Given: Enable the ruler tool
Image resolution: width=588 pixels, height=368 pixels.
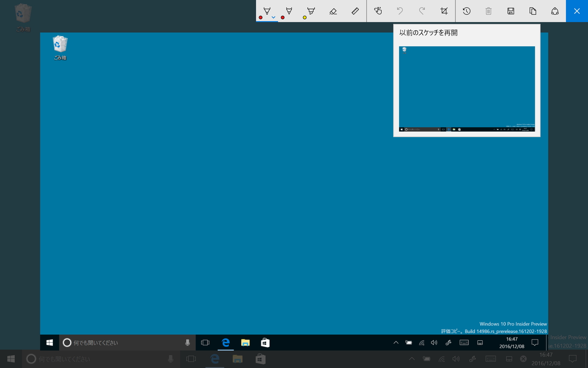Looking at the screenshot, I should pyautogui.click(x=355, y=10).
